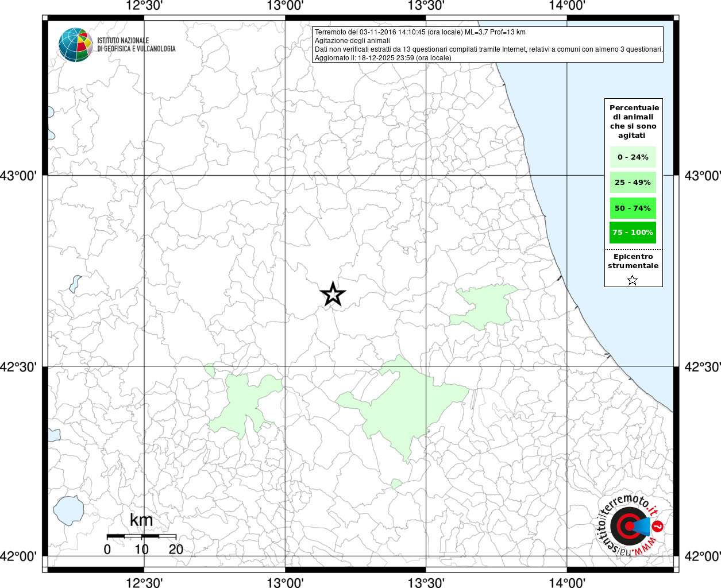Click the 'Terremoto del 03-11-2016' header line
721x588 pixels.
pos(420,32)
